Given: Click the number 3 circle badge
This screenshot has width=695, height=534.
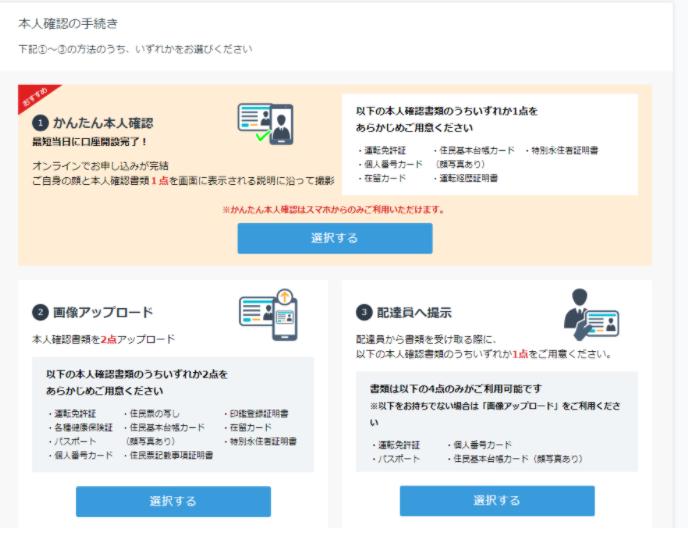Looking at the screenshot, I should point(364,312).
